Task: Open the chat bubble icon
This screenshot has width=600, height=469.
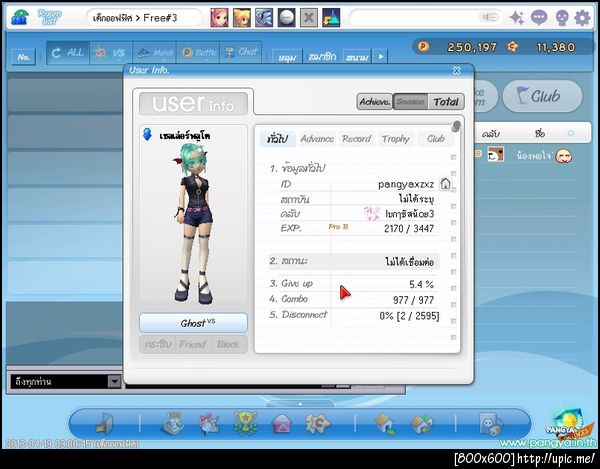Action: 539,18
